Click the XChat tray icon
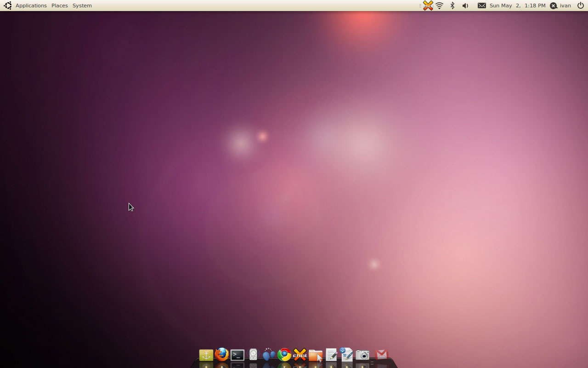This screenshot has height=368, width=588. point(428,6)
